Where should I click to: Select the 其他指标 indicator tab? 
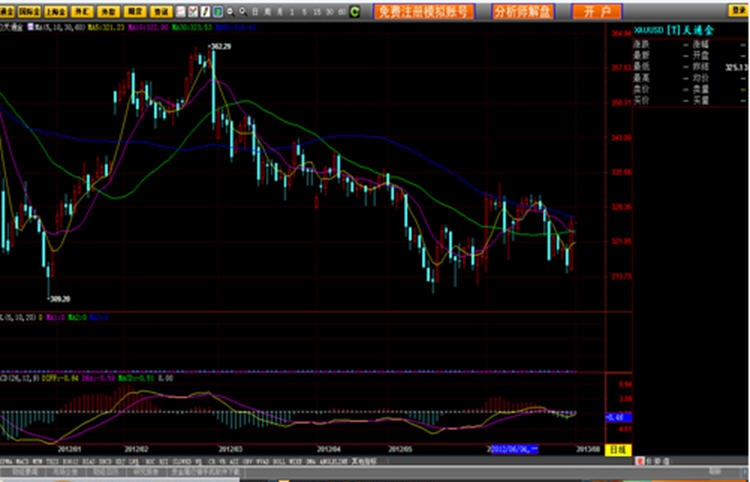coord(364,461)
